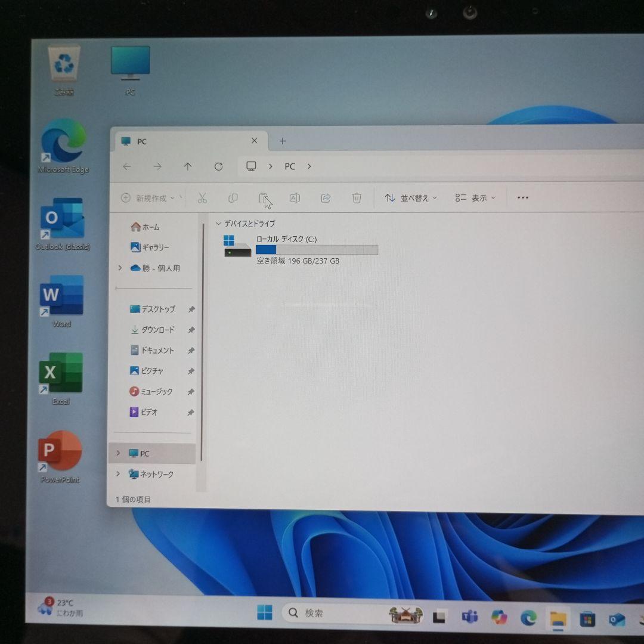The image size is (644, 644).
Task: Open the PC desktop icon
Action: click(x=130, y=70)
